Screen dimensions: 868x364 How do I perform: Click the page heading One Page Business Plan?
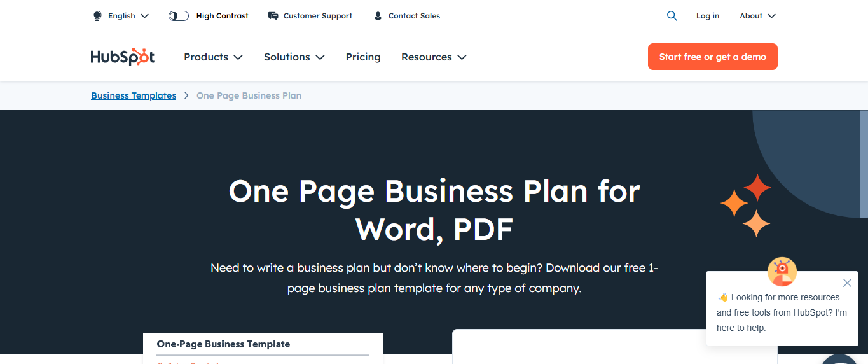434,209
